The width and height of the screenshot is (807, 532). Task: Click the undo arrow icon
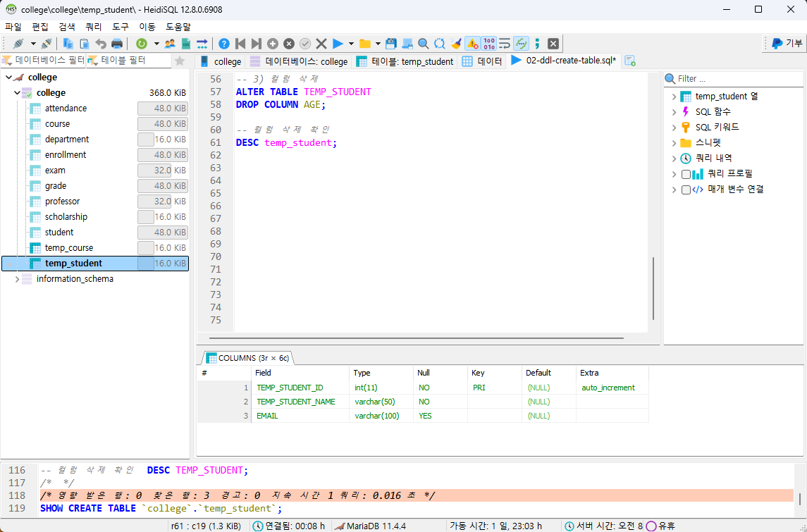[x=101, y=43]
